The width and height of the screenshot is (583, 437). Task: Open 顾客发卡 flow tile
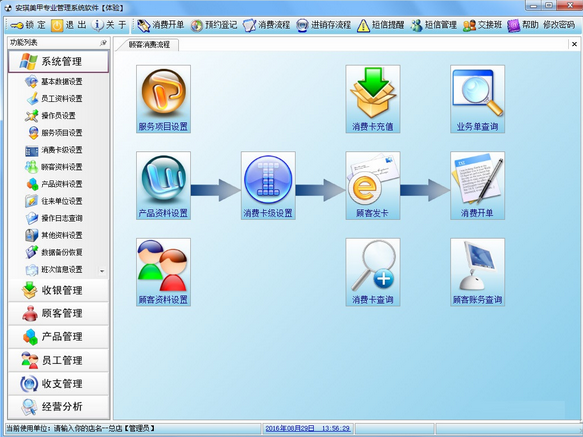pos(373,185)
